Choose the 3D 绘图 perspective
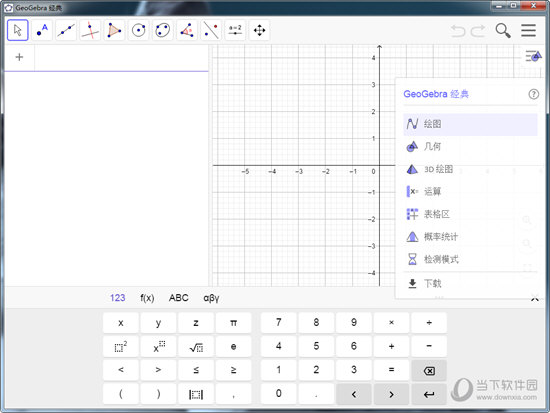550x413 pixels. point(470,169)
